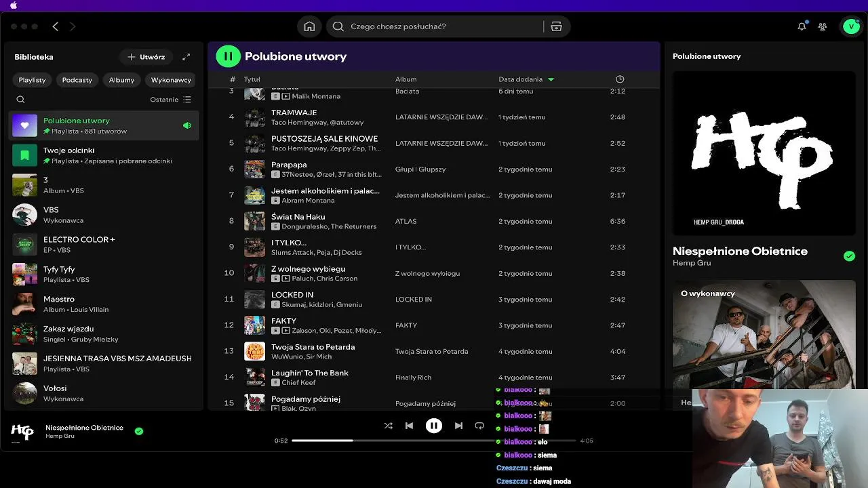Viewport: 868px width, 488px height.
Task: Open Maestro album
Action: pos(104,304)
